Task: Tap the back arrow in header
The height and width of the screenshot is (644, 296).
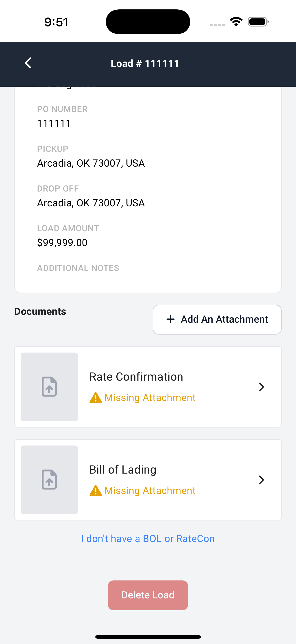Action: (x=28, y=63)
